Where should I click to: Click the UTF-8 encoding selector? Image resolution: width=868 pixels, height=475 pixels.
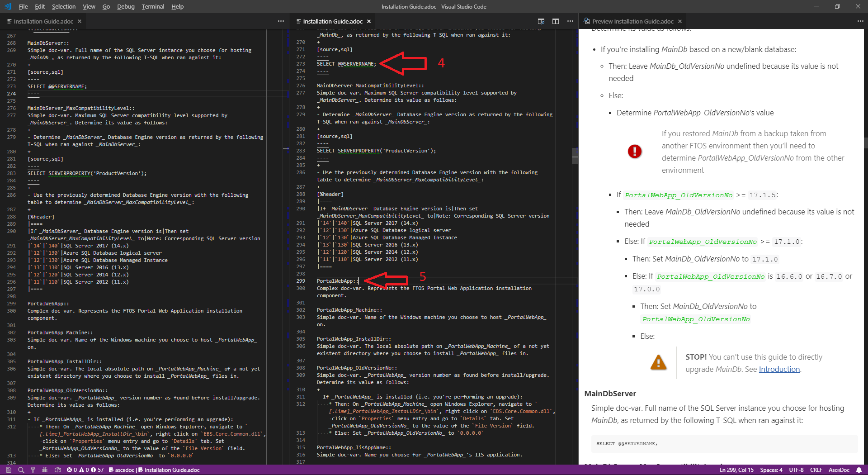point(796,470)
